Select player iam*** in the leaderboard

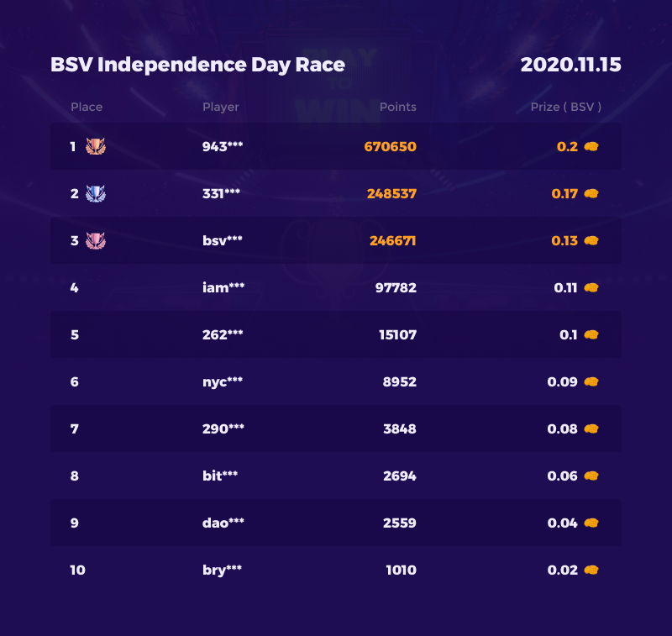click(x=223, y=288)
